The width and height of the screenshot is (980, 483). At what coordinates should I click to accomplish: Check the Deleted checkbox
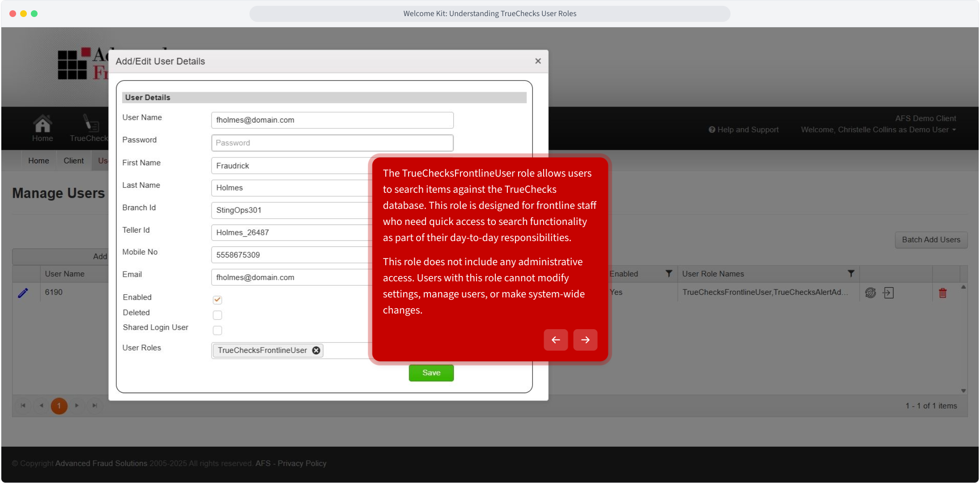tap(217, 315)
